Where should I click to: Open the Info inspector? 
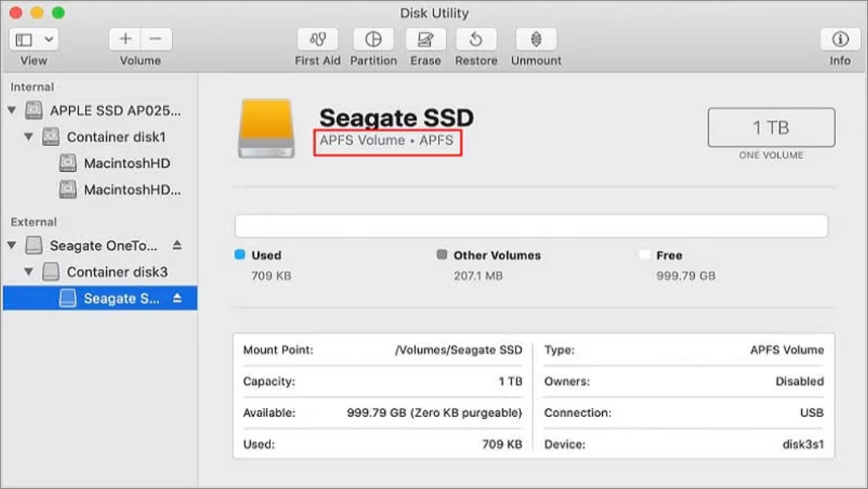(x=840, y=39)
